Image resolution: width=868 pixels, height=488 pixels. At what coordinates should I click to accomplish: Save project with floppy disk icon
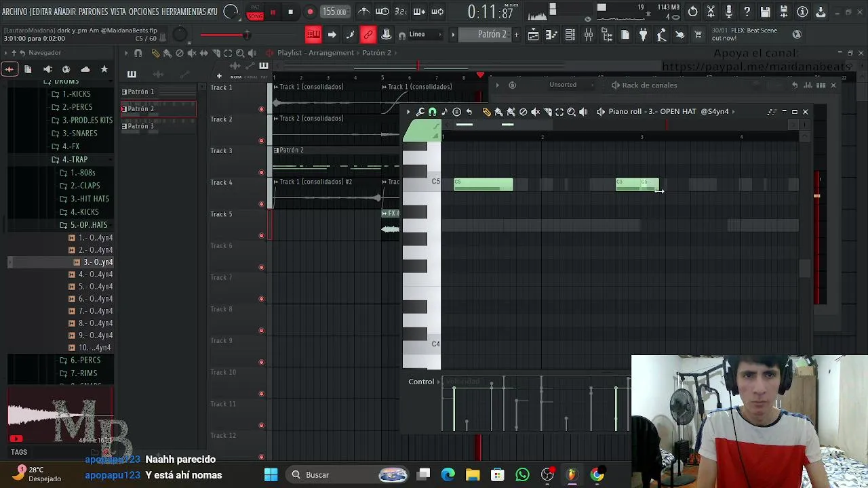click(x=766, y=12)
